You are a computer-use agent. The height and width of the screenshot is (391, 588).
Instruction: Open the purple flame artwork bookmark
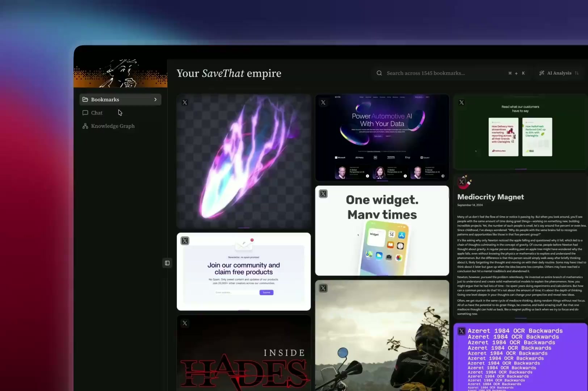(x=244, y=161)
